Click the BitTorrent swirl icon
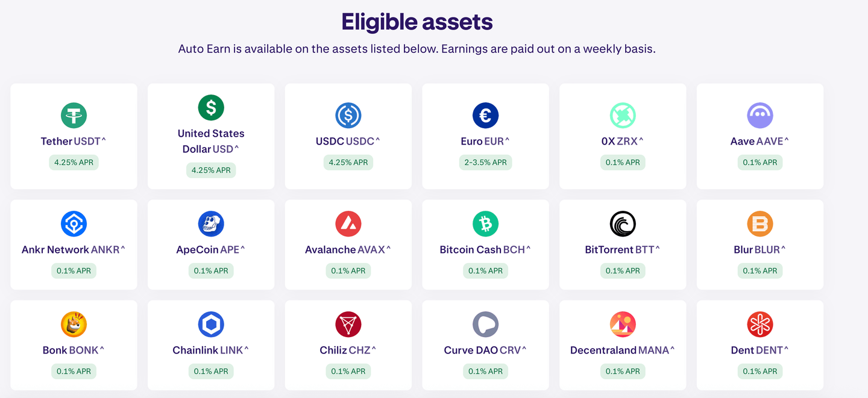The width and height of the screenshot is (868, 398). 623,224
